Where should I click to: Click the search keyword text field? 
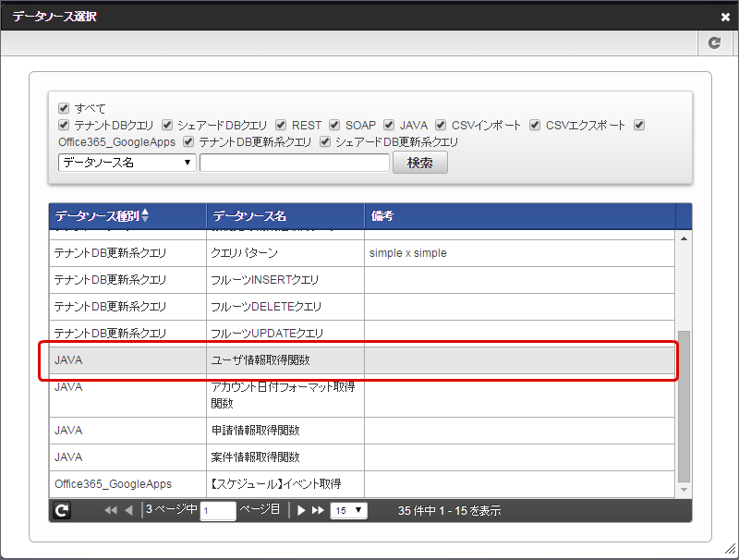click(x=294, y=163)
